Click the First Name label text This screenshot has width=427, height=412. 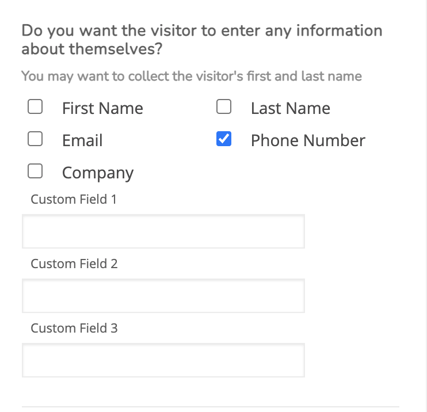click(103, 108)
